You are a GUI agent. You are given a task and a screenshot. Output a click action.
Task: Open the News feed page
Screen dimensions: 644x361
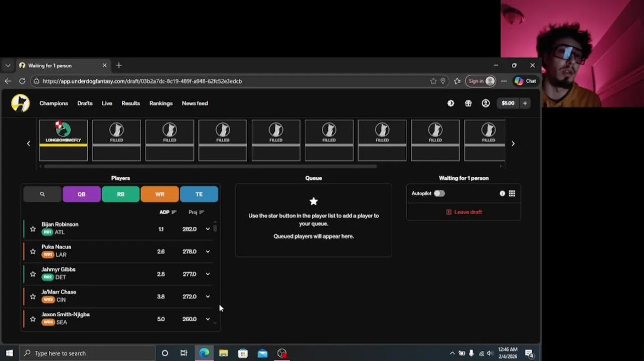(x=195, y=103)
